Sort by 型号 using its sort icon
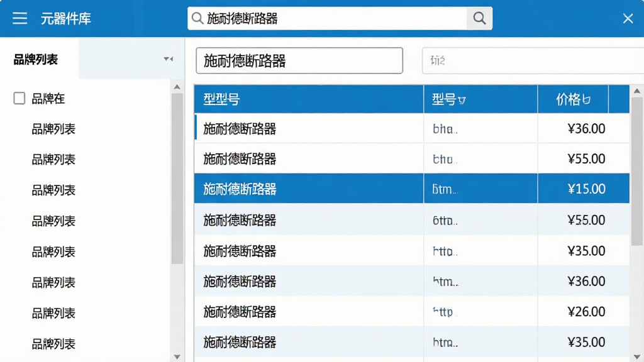644x362 pixels. 462,100
